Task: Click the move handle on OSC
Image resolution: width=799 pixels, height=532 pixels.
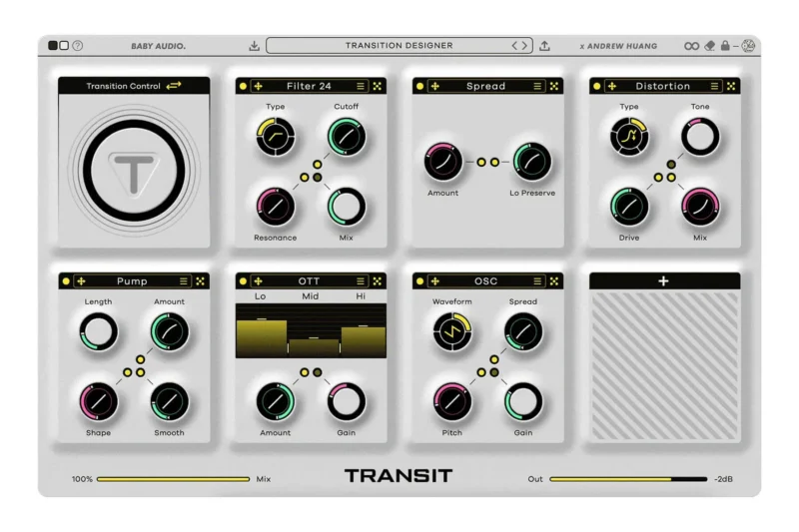Action: coord(435,281)
